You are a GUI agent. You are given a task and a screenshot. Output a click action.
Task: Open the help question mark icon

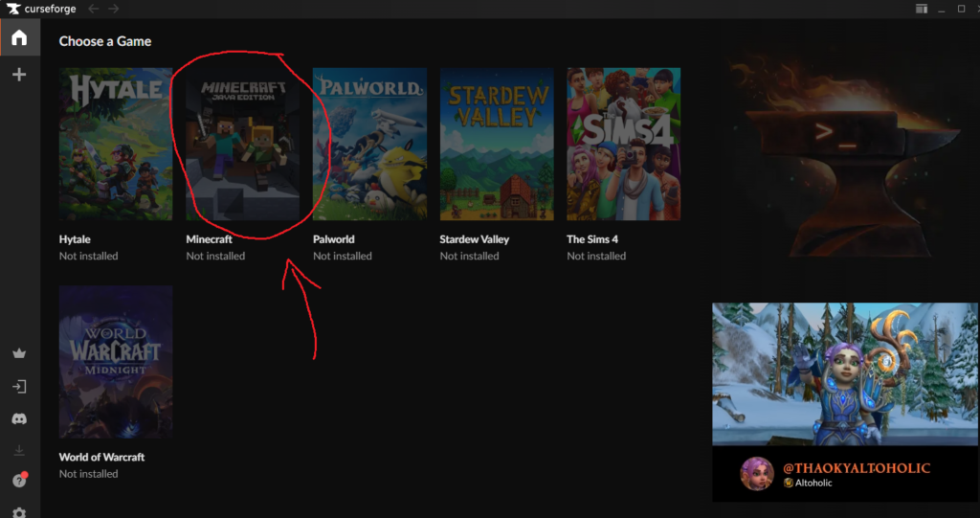(19, 481)
